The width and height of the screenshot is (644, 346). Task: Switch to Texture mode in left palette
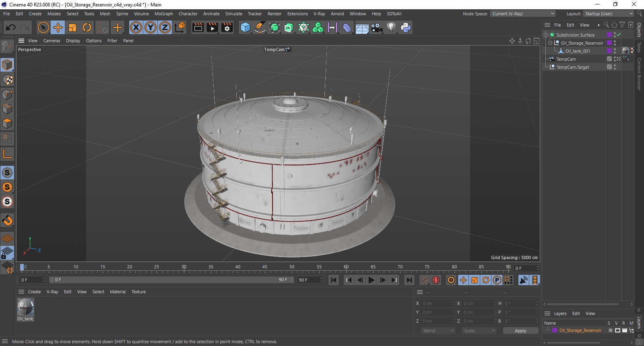tap(7, 80)
